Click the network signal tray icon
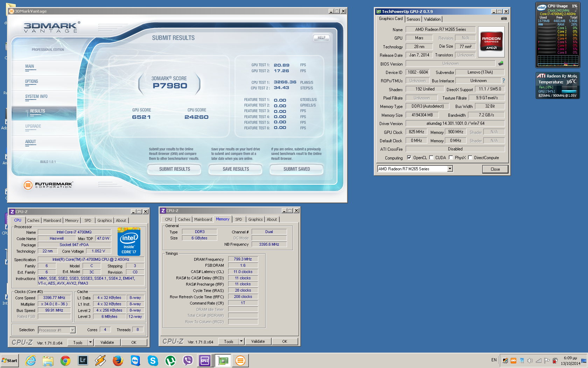 click(538, 360)
